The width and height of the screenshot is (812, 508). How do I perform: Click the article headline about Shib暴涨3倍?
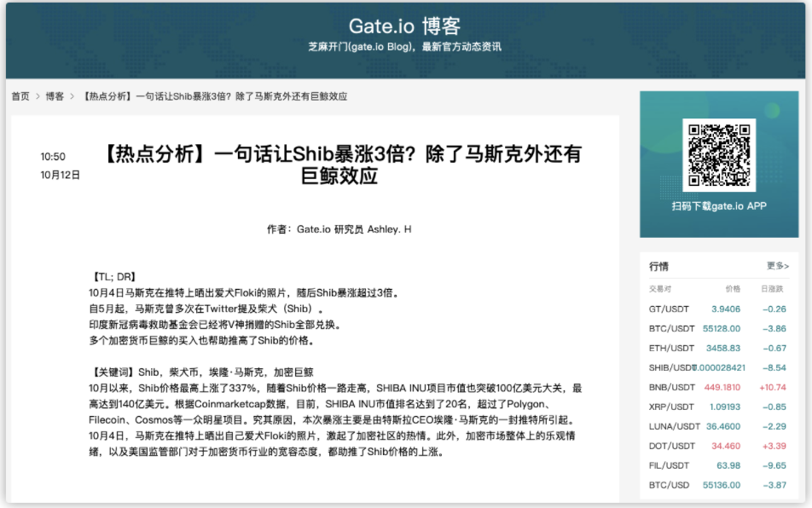[342, 165]
